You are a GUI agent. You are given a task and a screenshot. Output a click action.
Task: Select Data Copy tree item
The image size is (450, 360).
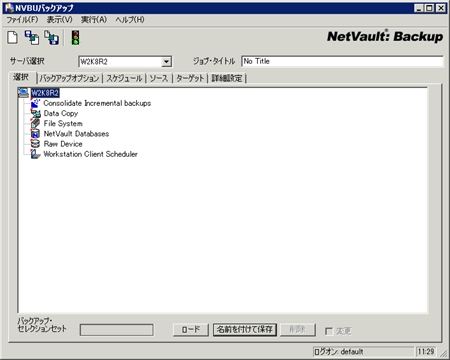[61, 114]
